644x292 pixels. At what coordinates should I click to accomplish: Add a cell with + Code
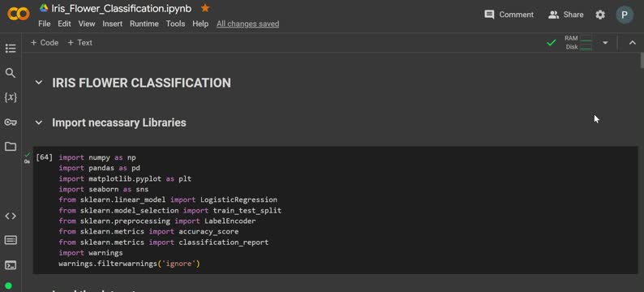click(x=45, y=43)
